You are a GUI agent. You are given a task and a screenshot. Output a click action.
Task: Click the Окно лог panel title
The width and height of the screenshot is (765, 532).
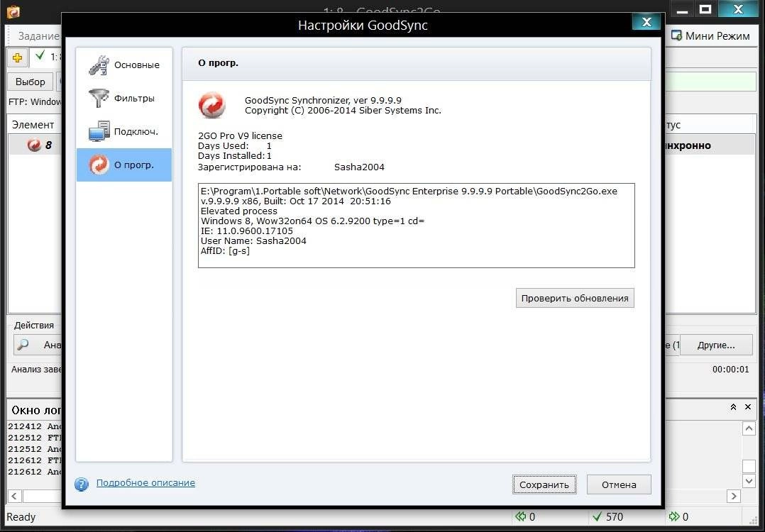point(37,410)
